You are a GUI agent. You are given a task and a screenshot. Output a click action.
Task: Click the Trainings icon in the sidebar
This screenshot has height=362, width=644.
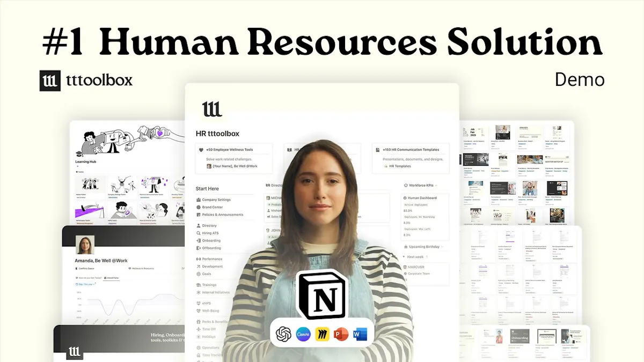[198, 285]
